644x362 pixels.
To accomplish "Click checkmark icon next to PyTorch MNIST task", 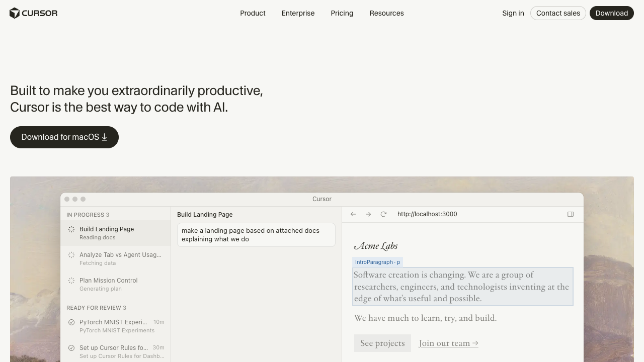I will click(71, 322).
